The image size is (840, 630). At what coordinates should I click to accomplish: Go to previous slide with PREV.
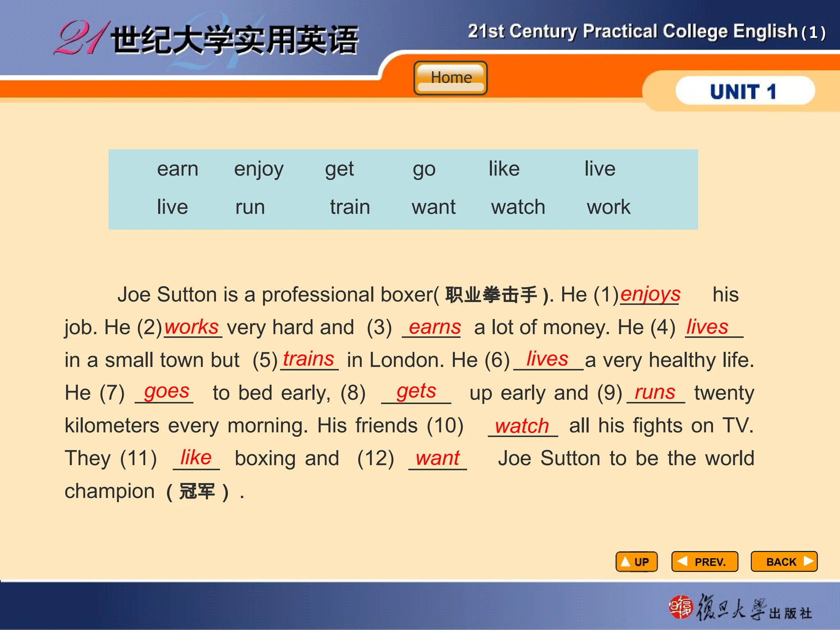point(705,562)
